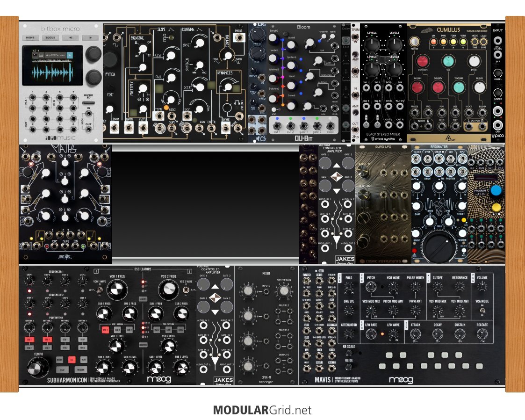Image resolution: width=525 pixels, height=420 pixels.
Task: Flip the VCO 1 WAVE switch
Action: click(100, 290)
